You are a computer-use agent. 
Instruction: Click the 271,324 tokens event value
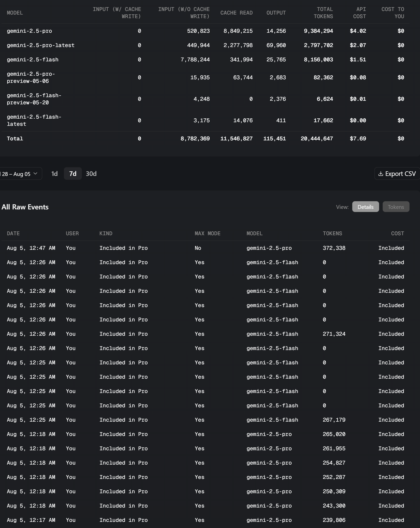tap(334, 334)
